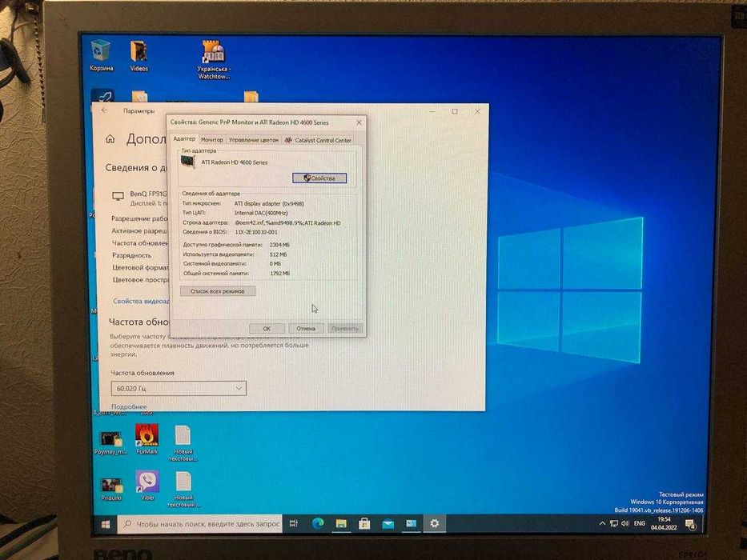Open the Windows Start menu
The height and width of the screenshot is (560, 747).
coord(106,524)
